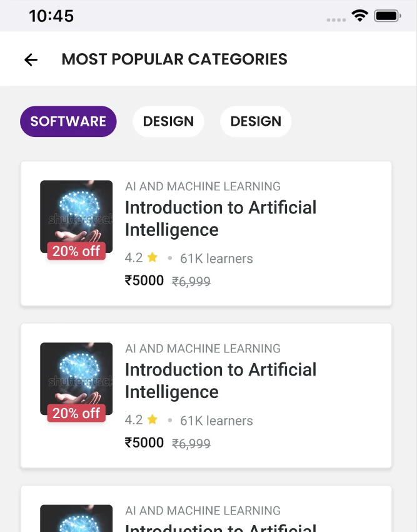
Task: Click the first course brain thumbnail
Action: point(76,217)
